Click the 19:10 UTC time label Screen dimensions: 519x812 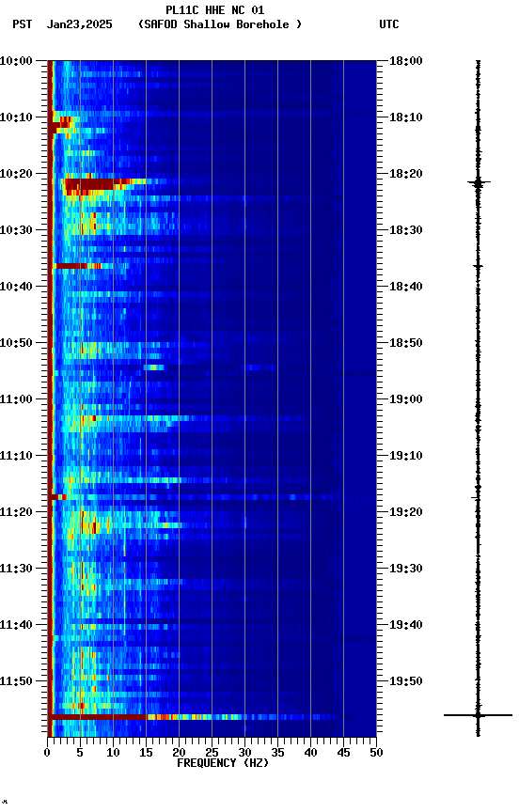point(406,456)
